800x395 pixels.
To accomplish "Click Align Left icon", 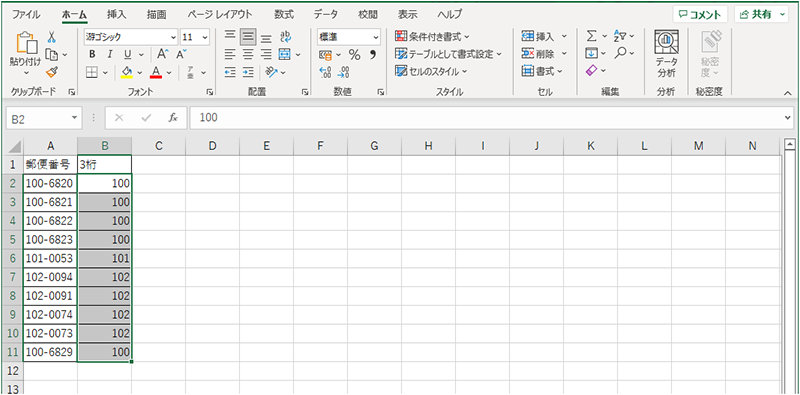I will (231, 54).
